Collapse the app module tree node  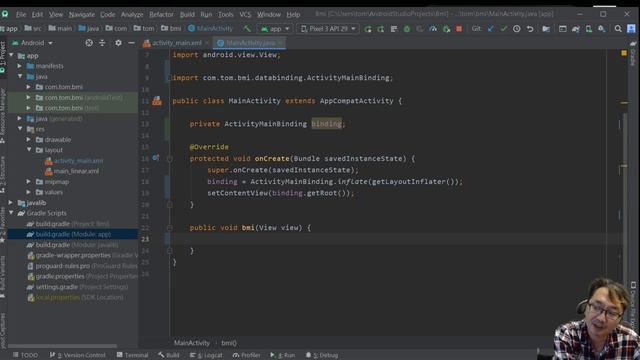click(x=11, y=55)
